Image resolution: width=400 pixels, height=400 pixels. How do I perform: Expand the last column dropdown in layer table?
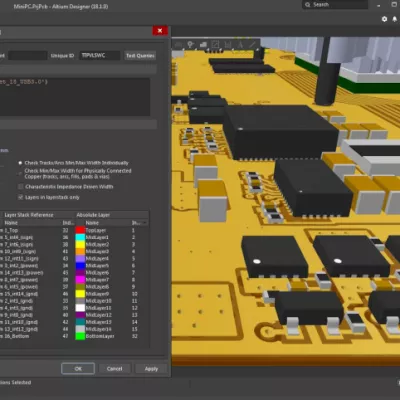point(145,223)
